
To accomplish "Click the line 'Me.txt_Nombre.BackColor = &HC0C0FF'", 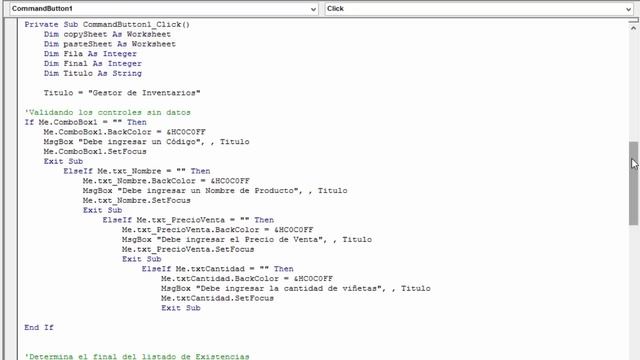I will click(166, 181).
